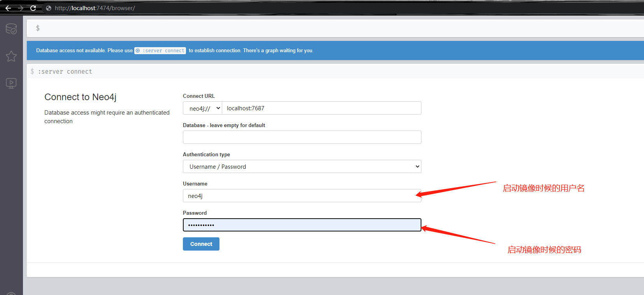This screenshot has height=295, width=644.
Task: Click the site info globe icon
Action: pyautogui.click(x=49, y=8)
